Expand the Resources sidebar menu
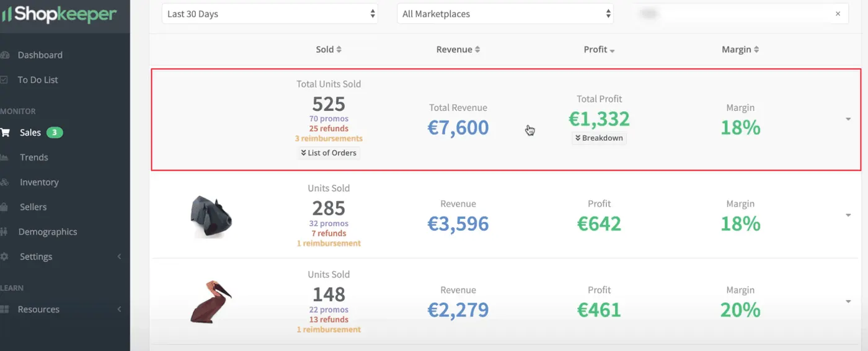This screenshot has height=351, width=868. [38, 309]
